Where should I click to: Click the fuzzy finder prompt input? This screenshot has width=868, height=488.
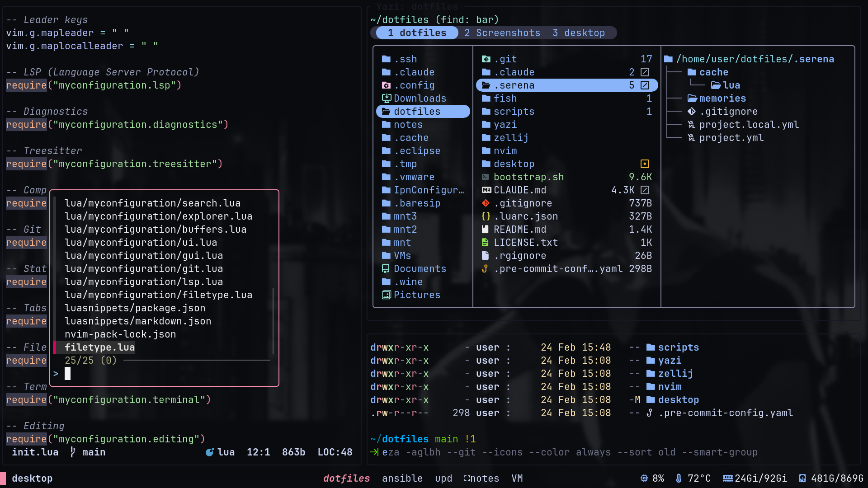click(163, 374)
